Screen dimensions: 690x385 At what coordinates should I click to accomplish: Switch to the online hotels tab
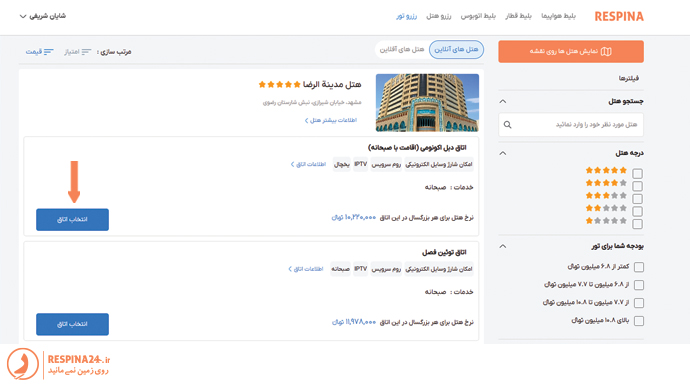456,49
